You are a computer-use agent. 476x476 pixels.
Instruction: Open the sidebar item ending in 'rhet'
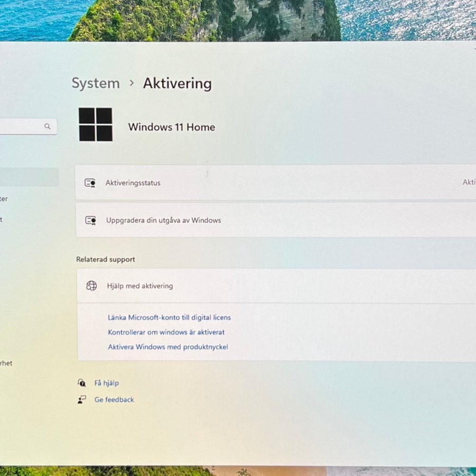(6, 363)
